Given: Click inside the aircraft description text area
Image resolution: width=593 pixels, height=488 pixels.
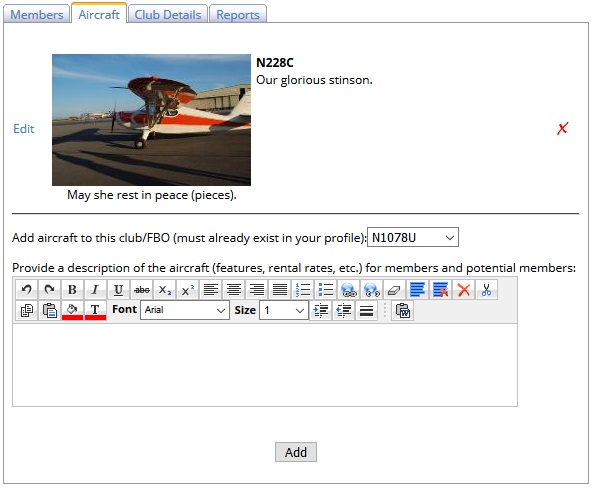Looking at the screenshot, I should [x=265, y=365].
